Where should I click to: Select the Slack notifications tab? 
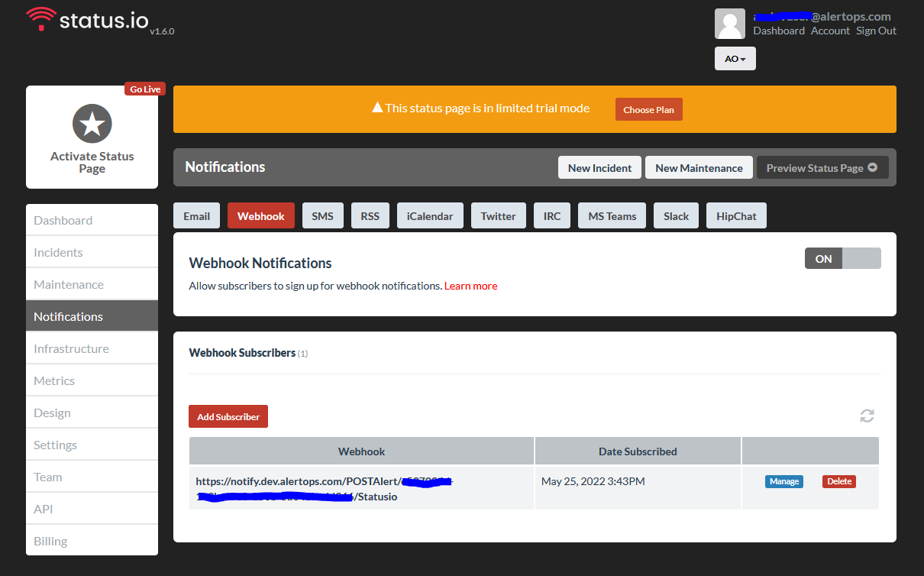tap(676, 216)
